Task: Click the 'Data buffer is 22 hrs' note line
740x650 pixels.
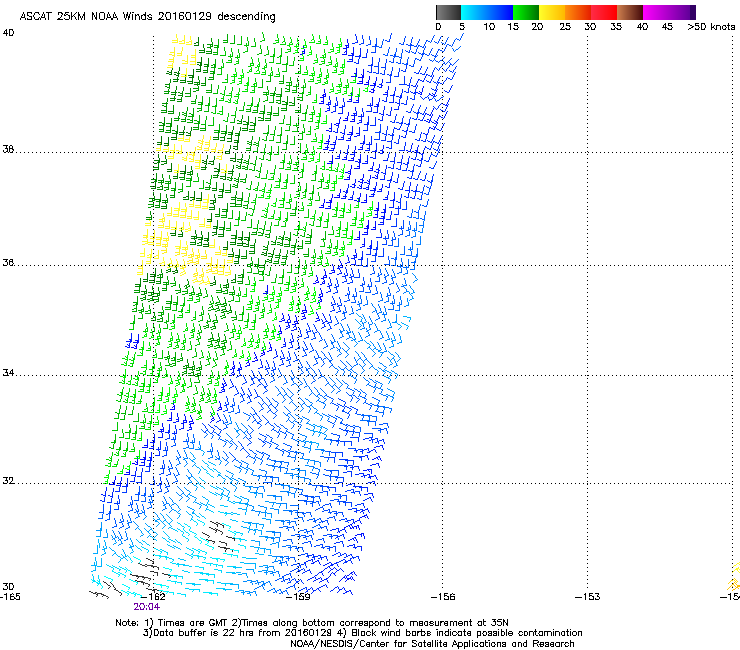Action: (x=362, y=633)
